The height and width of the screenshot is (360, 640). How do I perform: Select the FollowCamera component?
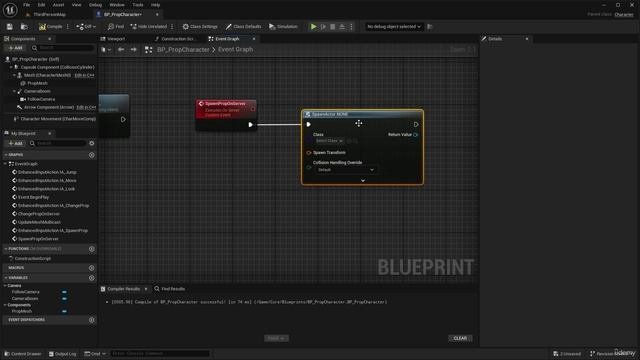(41, 99)
